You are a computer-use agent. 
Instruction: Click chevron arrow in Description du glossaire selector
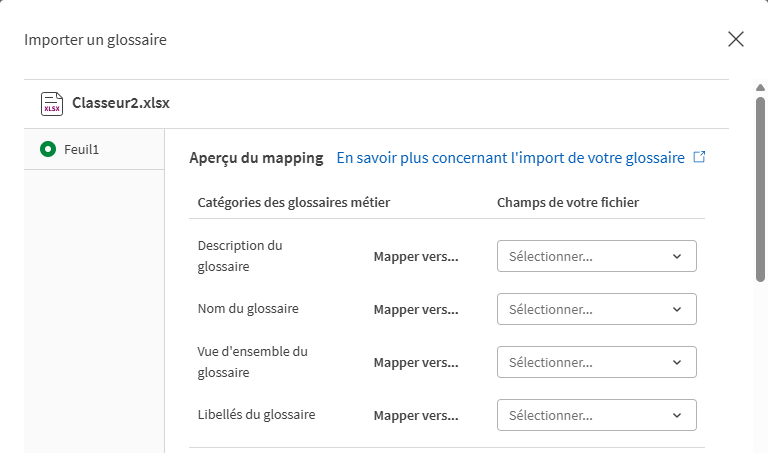point(677,256)
